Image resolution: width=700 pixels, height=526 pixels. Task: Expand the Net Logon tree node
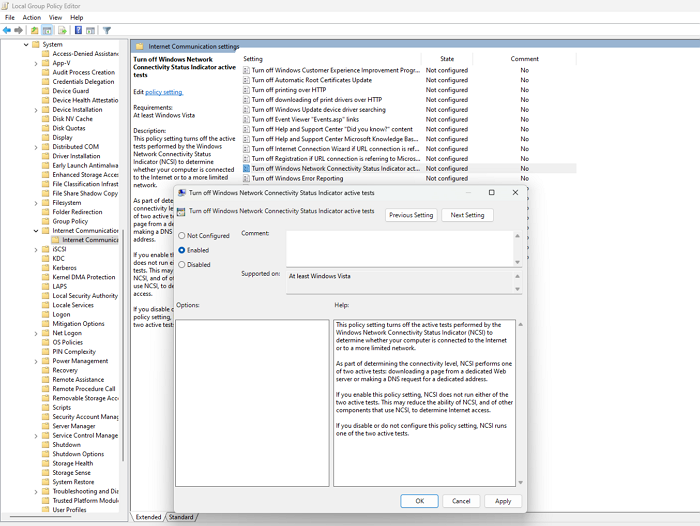click(x=36, y=334)
